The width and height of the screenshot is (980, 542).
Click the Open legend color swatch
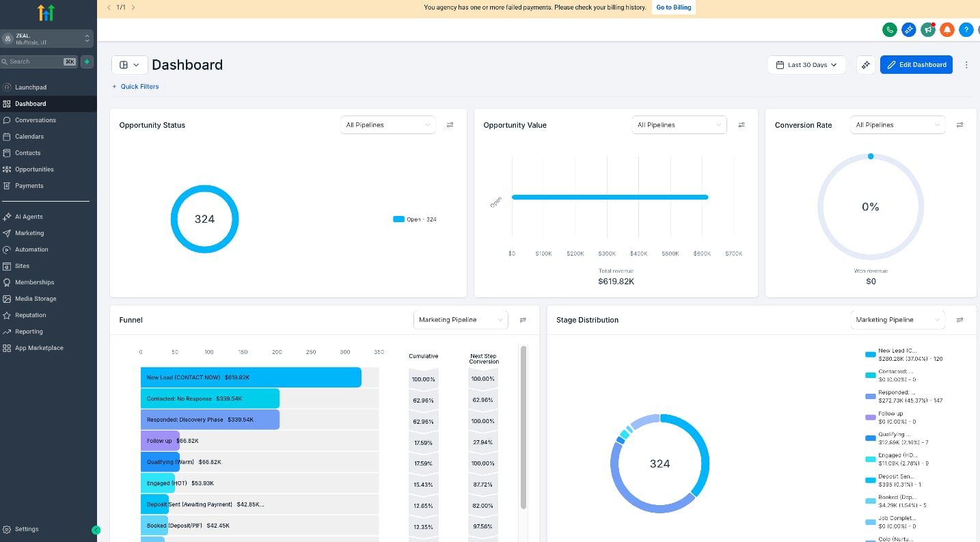(398, 219)
